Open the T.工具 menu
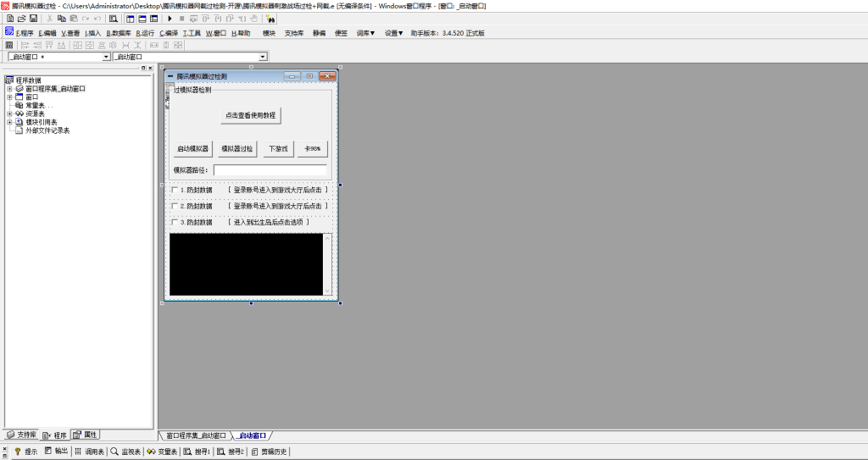 pos(192,33)
